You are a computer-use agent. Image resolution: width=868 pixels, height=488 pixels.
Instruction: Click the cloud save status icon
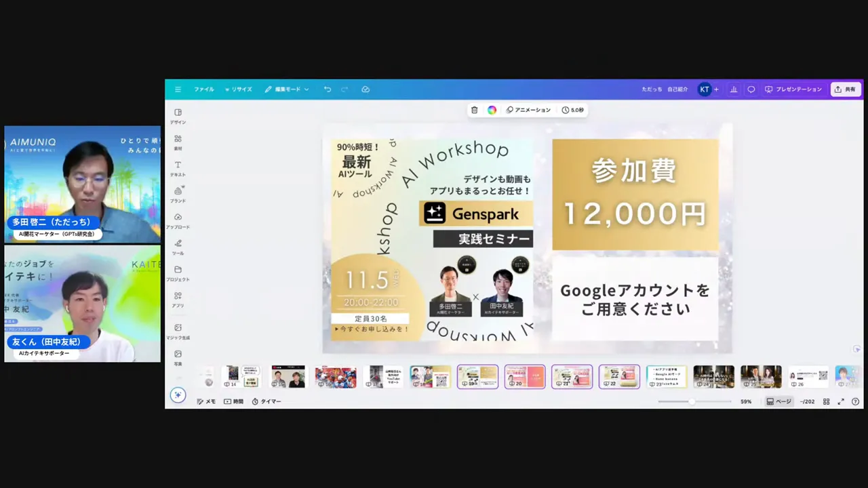coord(366,89)
